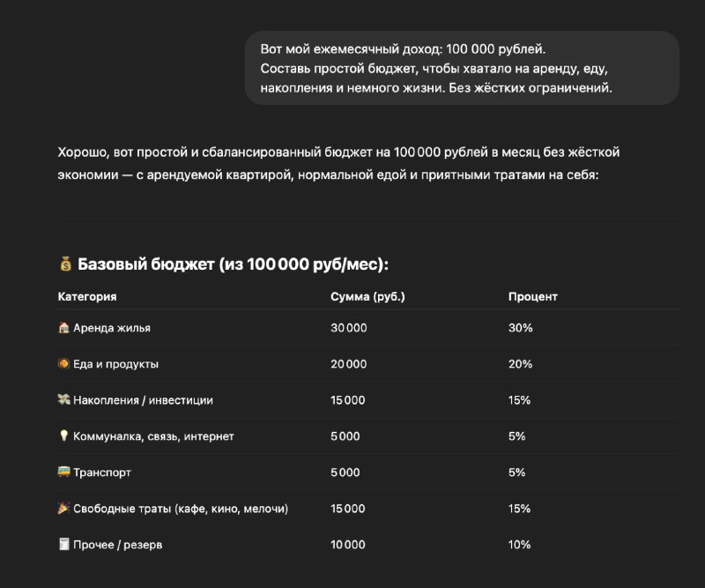Screen dimensions: 705x588
Task: Click the 10 000 amount for Прочее / резерв
Action: 347,545
